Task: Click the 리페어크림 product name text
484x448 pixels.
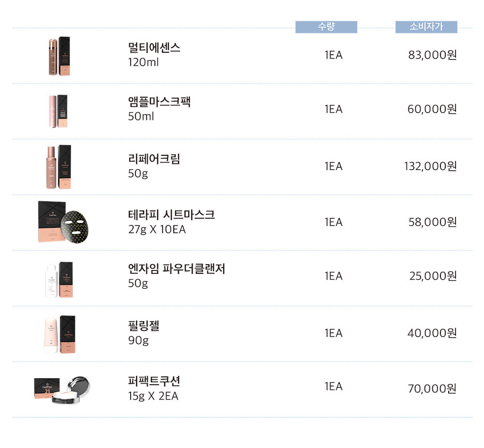Action: tap(154, 159)
